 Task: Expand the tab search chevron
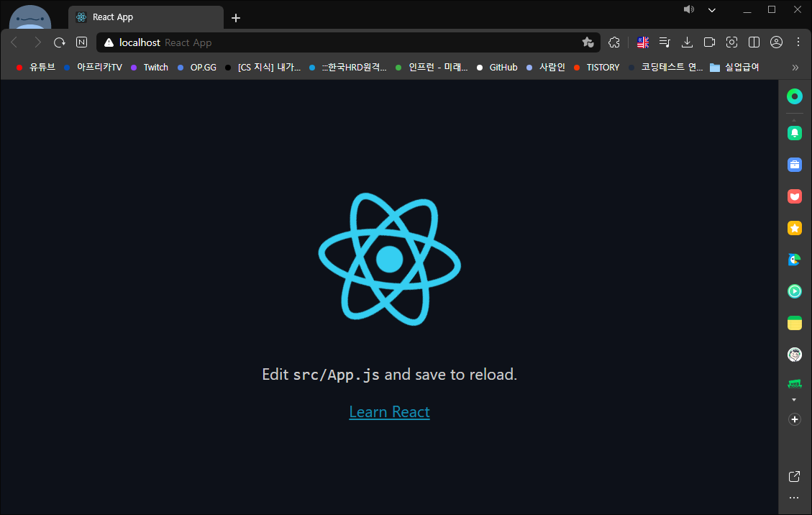pos(712,10)
